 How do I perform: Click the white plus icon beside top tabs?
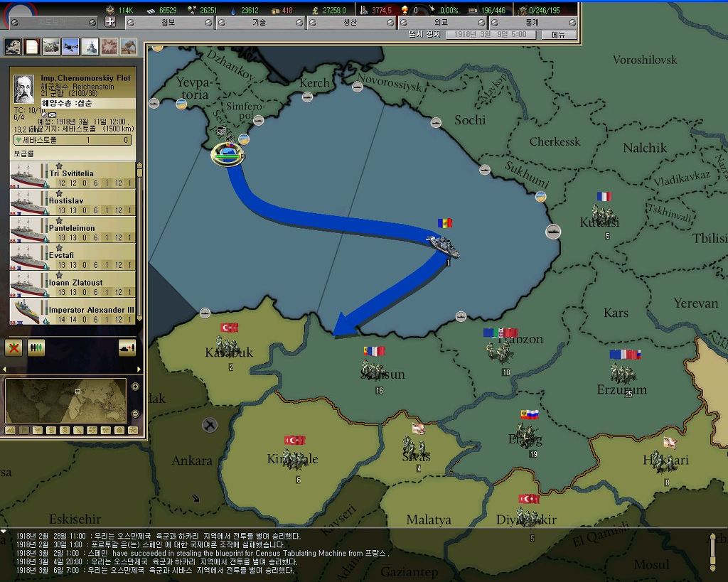coord(110,22)
